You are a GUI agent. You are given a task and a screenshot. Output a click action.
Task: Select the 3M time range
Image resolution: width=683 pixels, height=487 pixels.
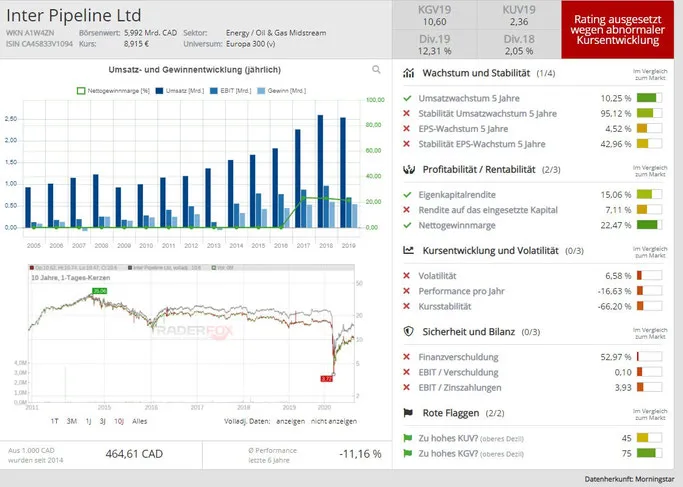pos(71,421)
